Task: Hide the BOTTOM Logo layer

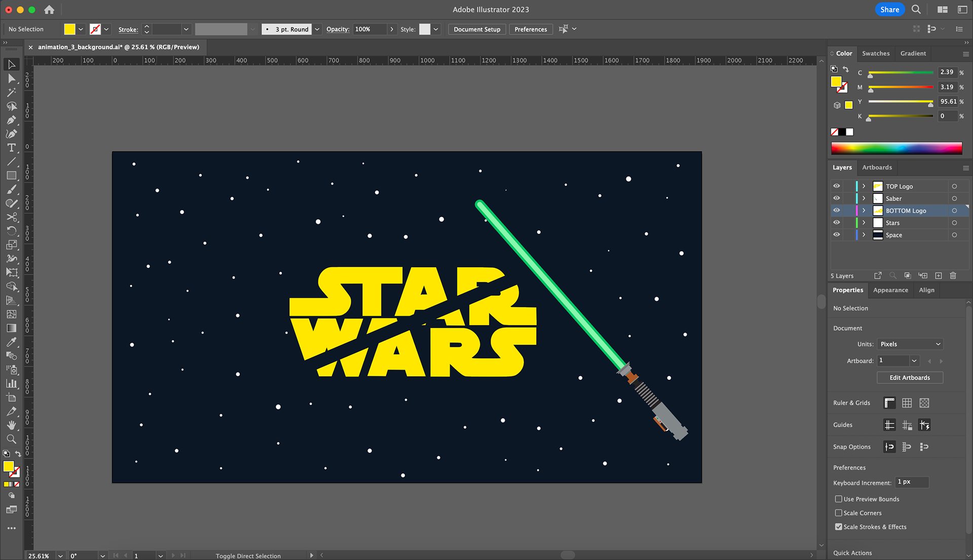Action: pyautogui.click(x=837, y=210)
